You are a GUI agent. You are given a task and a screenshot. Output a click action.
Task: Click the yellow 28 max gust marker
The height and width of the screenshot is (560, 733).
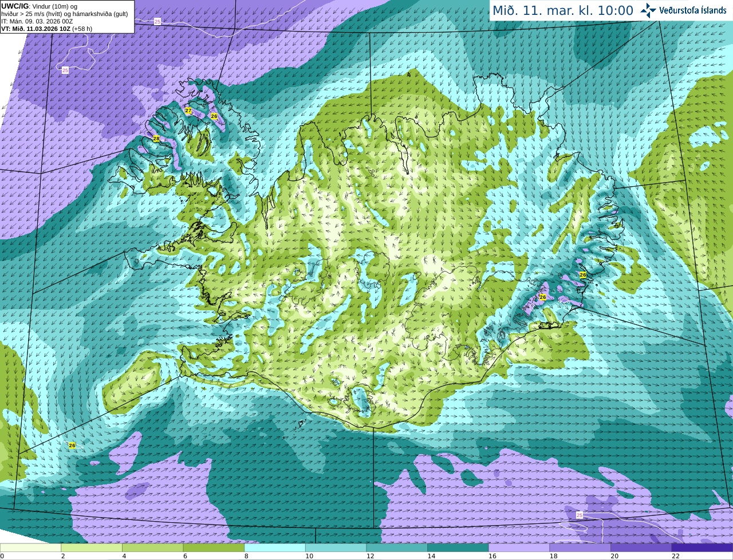(x=156, y=139)
